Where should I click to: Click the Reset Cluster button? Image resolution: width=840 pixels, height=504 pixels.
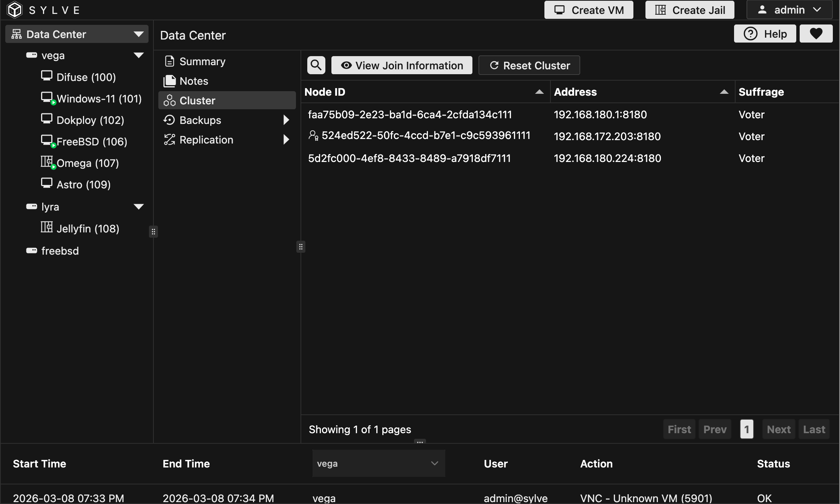(529, 65)
